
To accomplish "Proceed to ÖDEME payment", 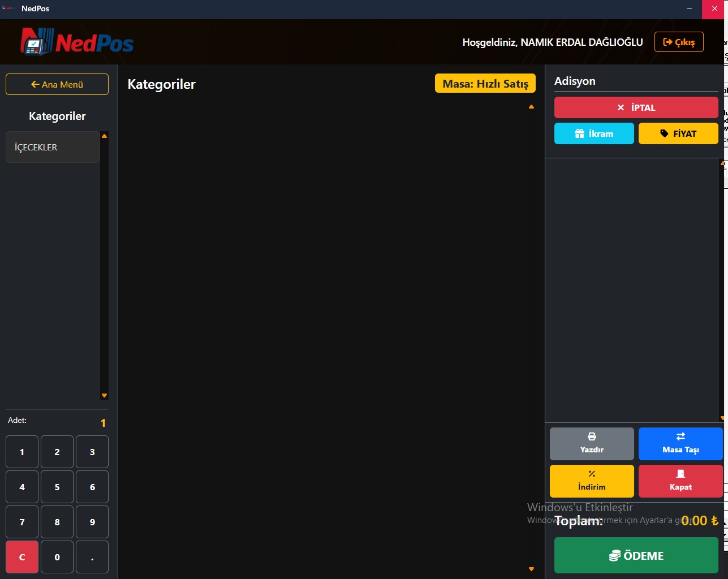I will (636, 555).
